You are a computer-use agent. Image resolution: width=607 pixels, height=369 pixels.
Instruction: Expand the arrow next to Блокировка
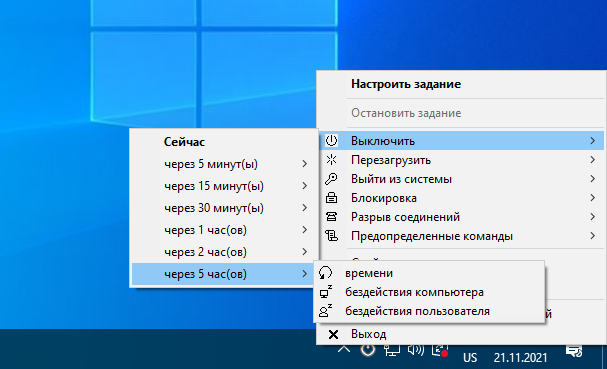[593, 197]
